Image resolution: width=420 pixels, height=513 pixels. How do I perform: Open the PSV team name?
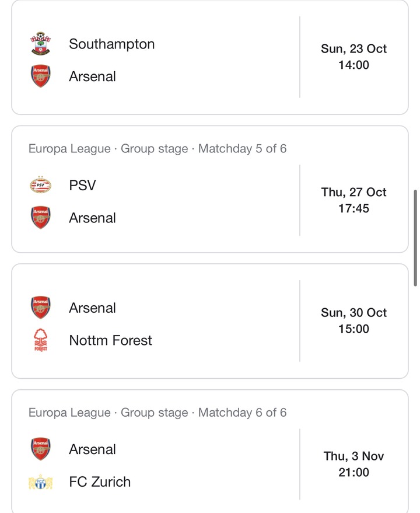(x=82, y=185)
